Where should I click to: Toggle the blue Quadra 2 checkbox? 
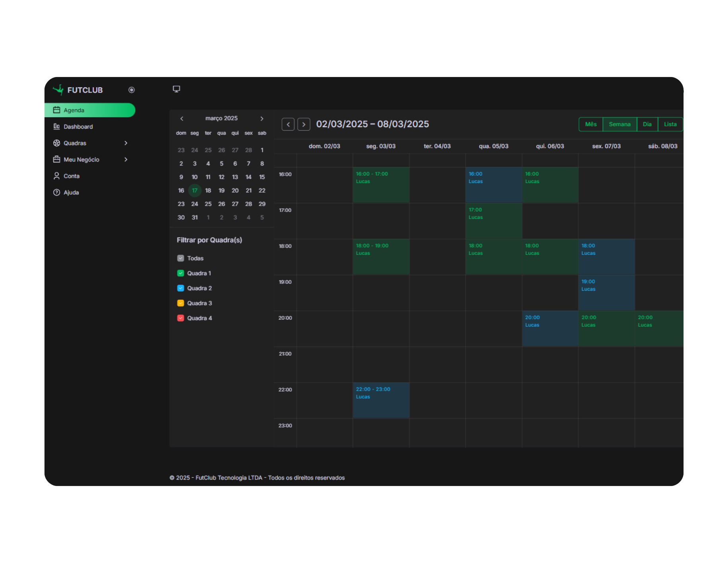click(180, 288)
